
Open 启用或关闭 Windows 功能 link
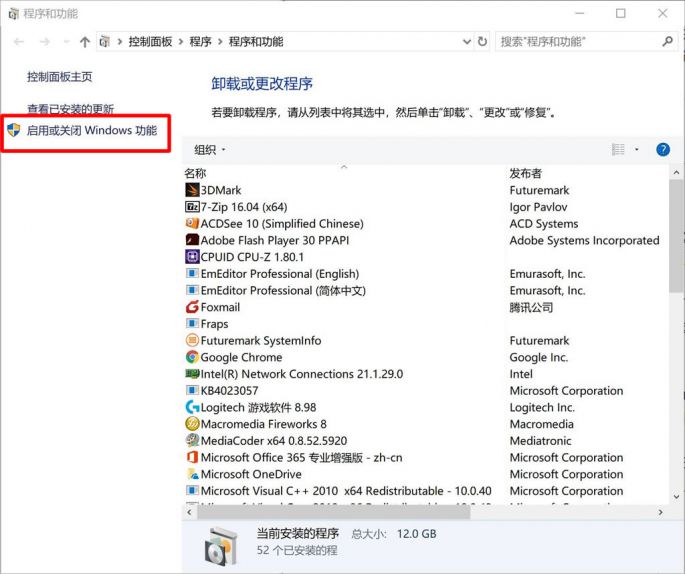92,130
